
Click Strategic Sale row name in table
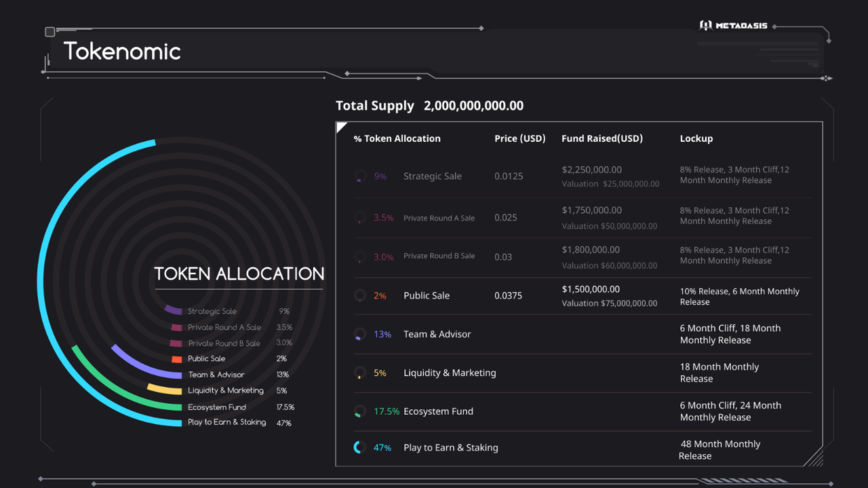click(x=433, y=176)
